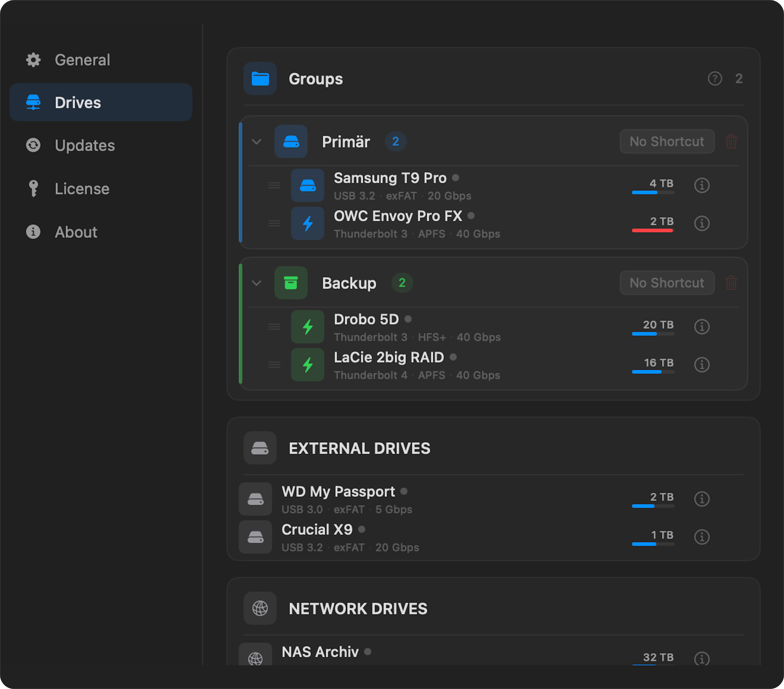Delete the Backup group via trash button
Screen dimensions: 784x689
point(731,283)
